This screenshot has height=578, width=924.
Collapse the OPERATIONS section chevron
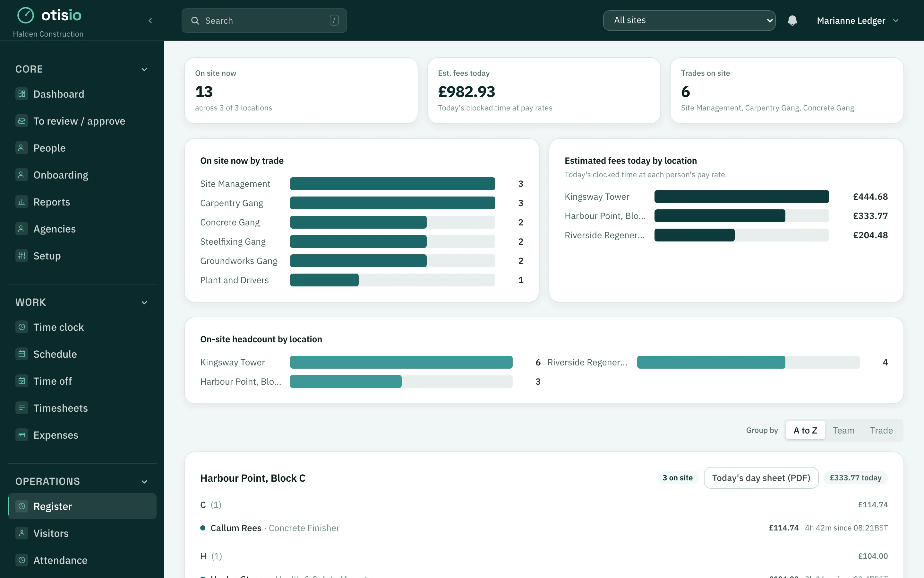tap(144, 482)
